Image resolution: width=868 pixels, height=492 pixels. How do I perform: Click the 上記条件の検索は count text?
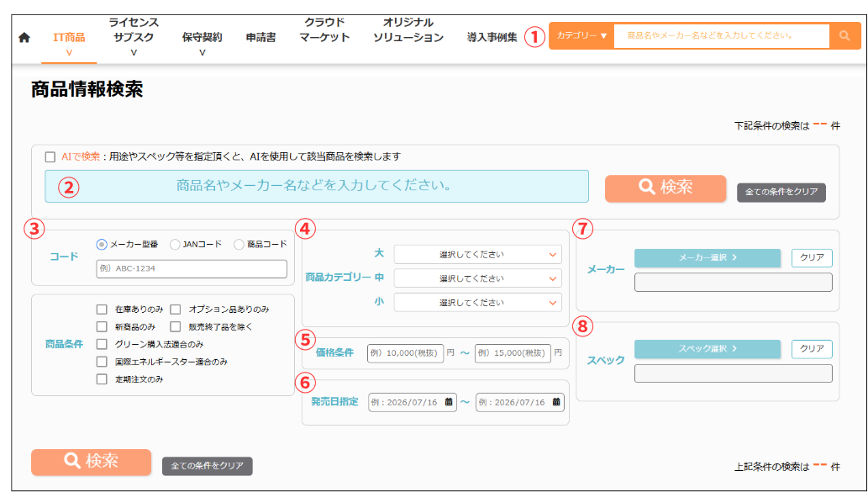786,467
